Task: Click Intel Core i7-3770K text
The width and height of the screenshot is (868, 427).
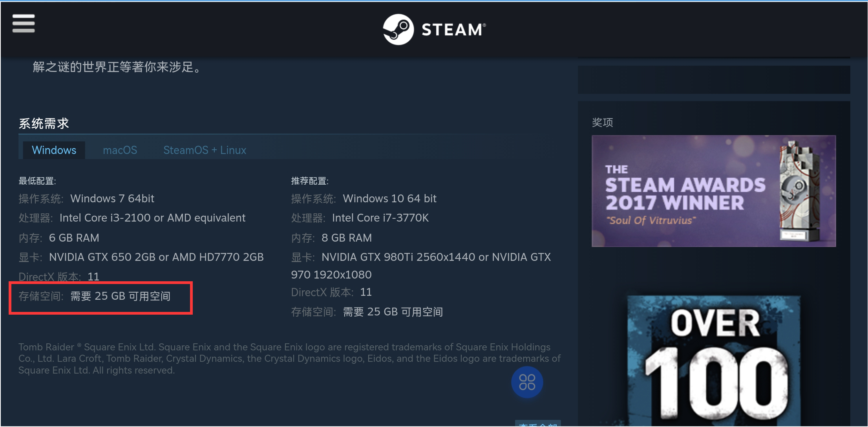Action: [380, 218]
